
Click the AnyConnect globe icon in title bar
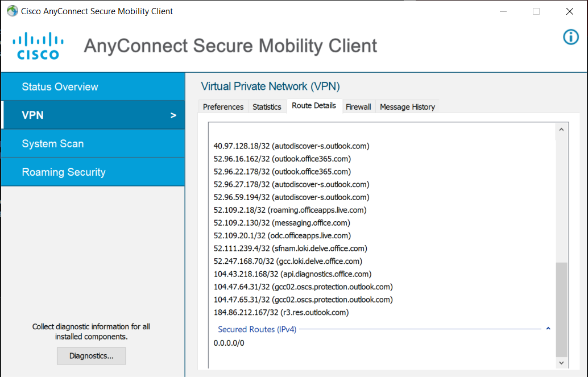pyautogui.click(x=13, y=11)
